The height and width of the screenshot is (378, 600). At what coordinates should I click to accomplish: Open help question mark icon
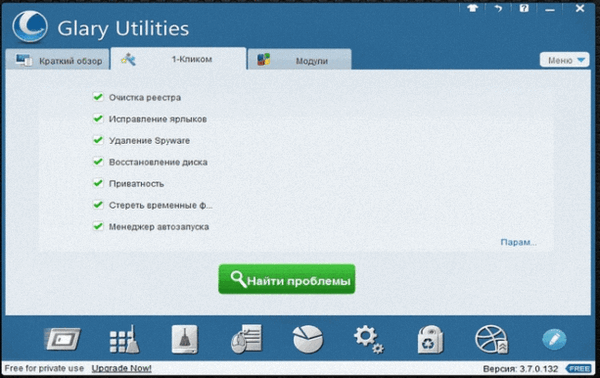[x=524, y=8]
